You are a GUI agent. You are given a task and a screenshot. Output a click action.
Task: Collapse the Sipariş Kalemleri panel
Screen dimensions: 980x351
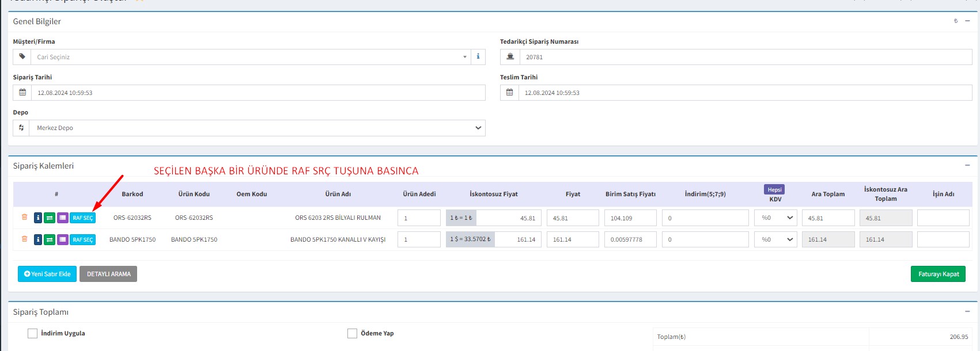(967, 166)
